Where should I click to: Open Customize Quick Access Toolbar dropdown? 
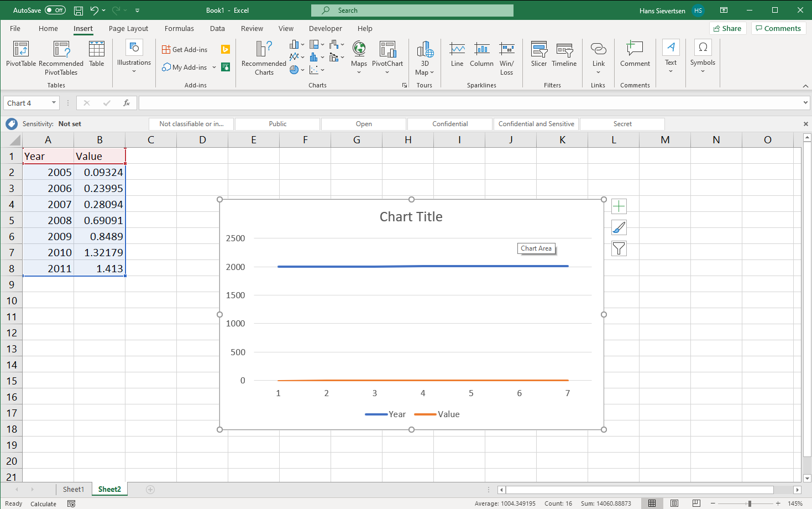(138, 11)
